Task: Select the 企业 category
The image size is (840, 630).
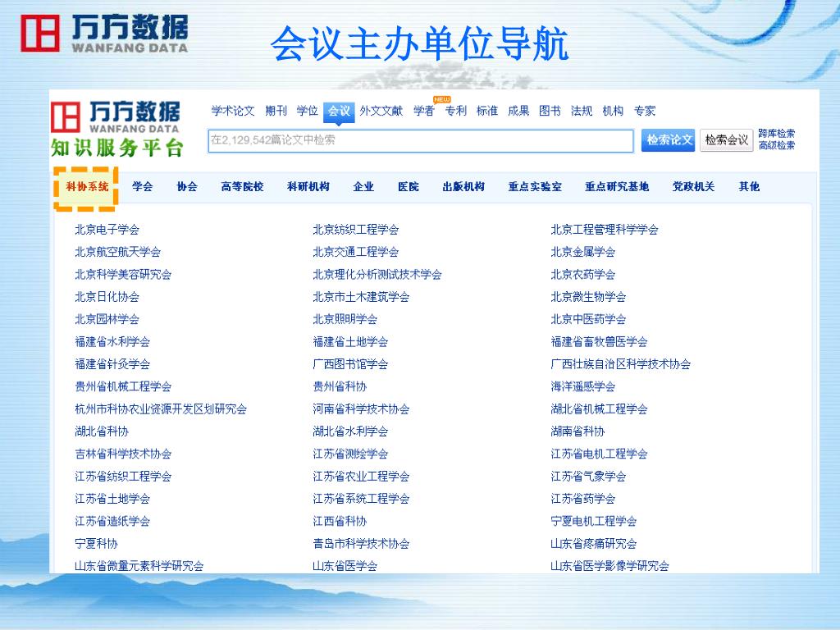Action: point(363,187)
